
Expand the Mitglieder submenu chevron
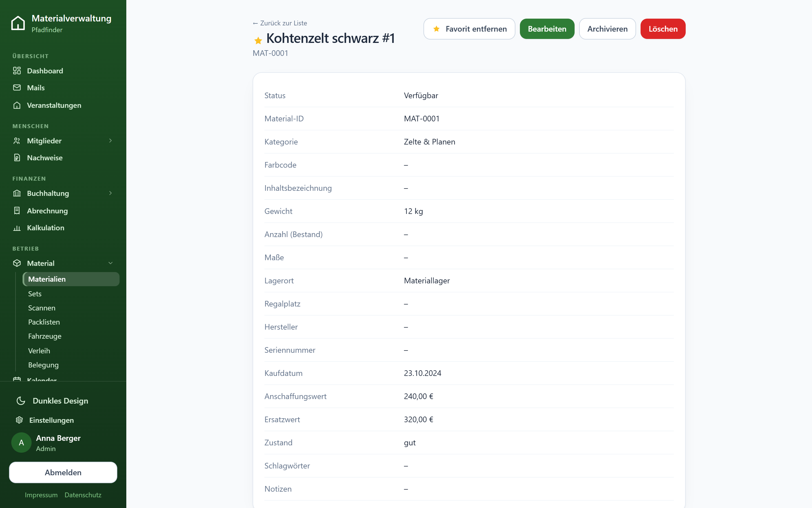pyautogui.click(x=111, y=141)
